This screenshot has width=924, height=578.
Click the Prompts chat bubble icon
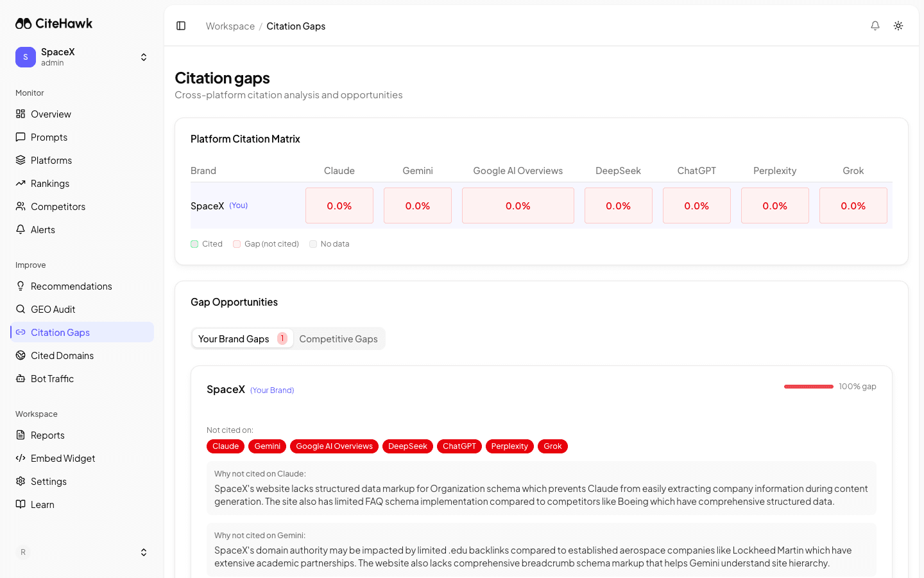21,137
